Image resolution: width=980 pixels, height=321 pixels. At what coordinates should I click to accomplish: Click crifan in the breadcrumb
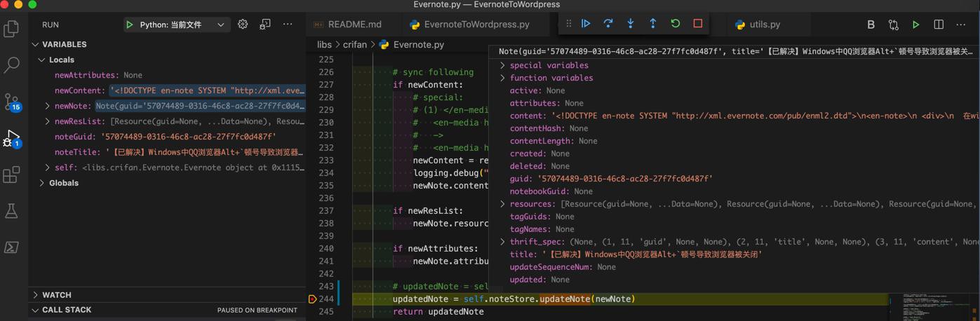[x=355, y=44]
